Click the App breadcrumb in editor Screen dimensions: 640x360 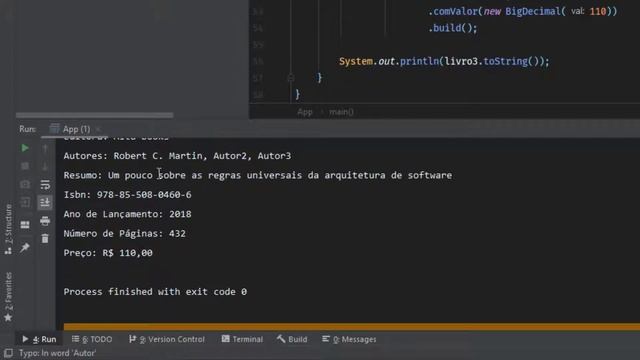[304, 112]
